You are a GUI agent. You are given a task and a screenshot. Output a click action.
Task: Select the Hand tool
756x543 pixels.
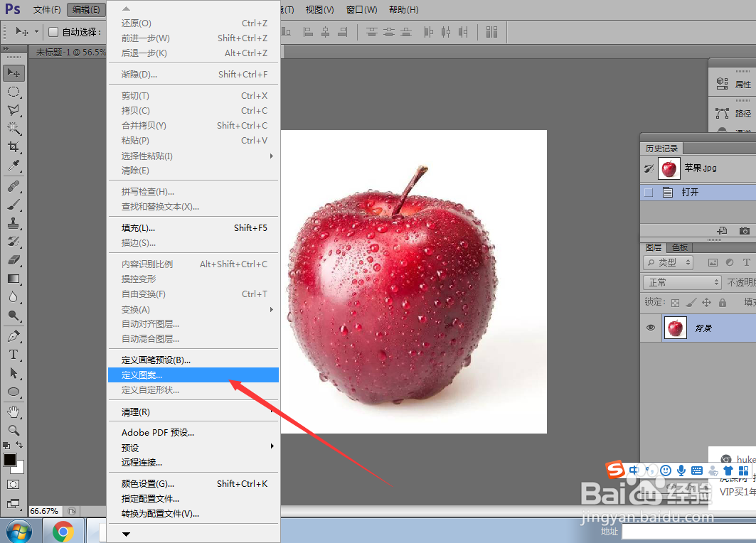(x=14, y=412)
